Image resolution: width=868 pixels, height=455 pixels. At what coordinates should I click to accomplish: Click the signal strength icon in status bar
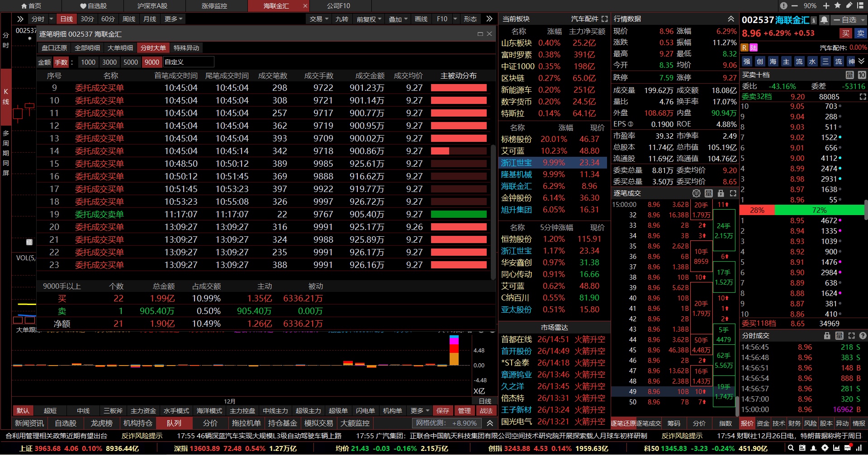[859, 448]
